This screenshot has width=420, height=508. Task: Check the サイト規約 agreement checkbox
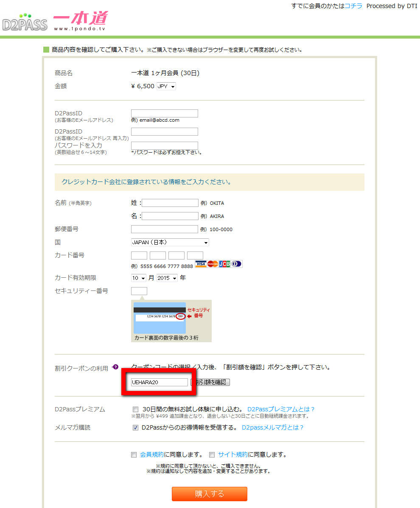(212, 455)
